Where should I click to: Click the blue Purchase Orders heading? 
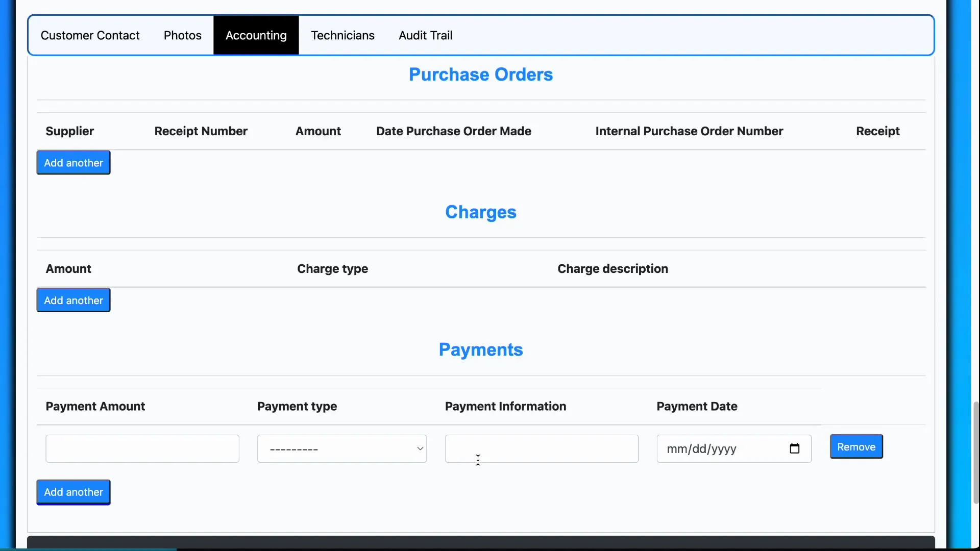click(x=480, y=74)
